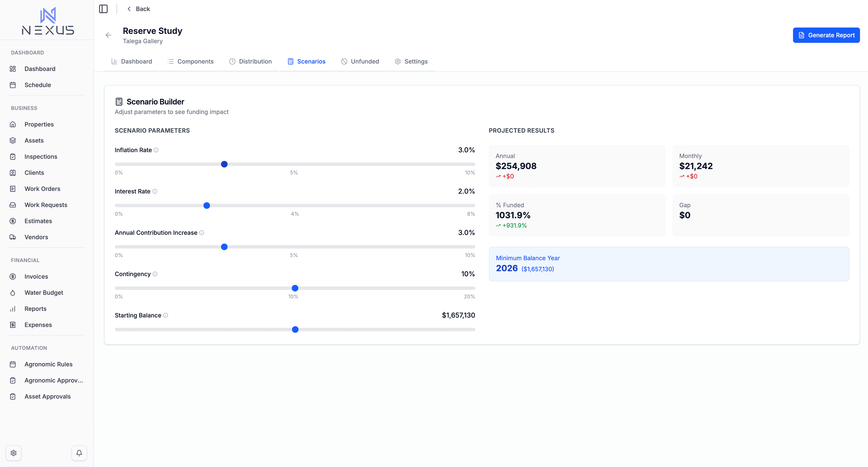
Task: Click the Minimum Balance Year card
Action: click(x=669, y=264)
